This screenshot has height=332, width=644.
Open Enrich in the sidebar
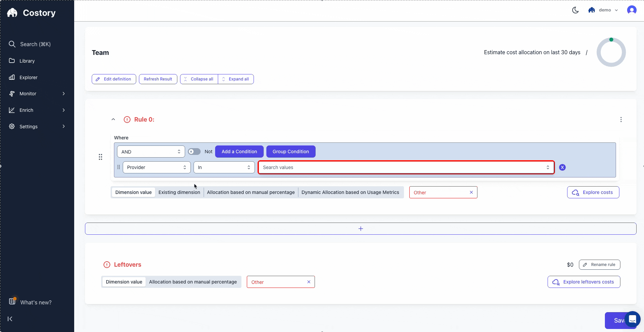(26, 110)
